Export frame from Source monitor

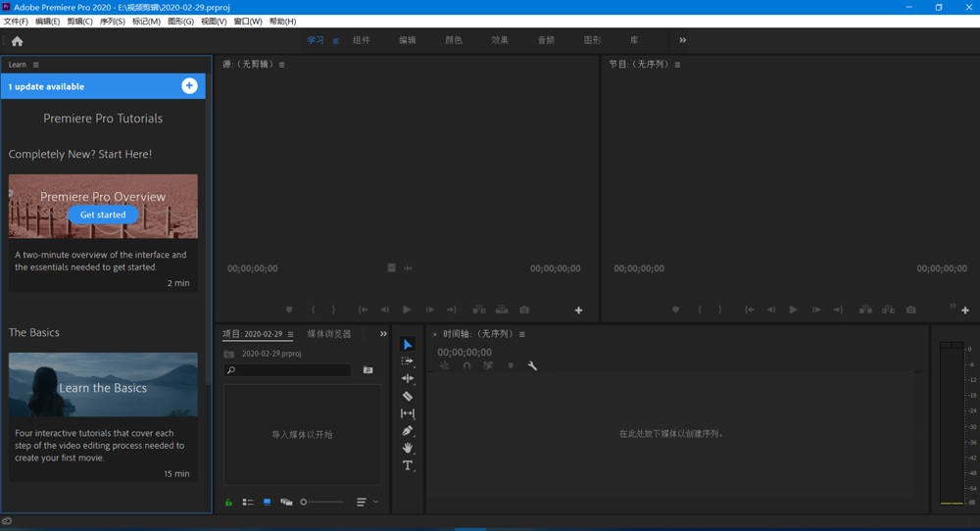click(x=524, y=310)
